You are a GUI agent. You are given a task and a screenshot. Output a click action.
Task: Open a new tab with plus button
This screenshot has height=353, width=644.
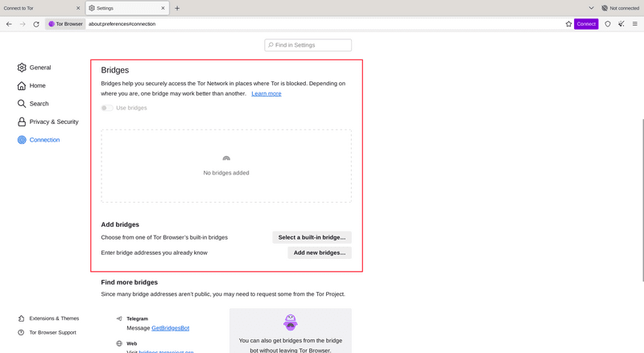pyautogui.click(x=177, y=8)
